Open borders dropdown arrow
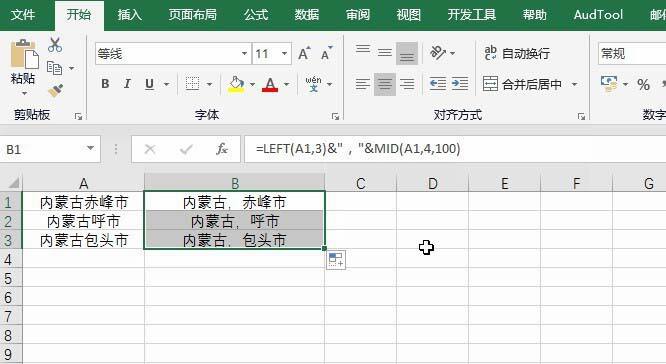The image size is (666, 364). pyautogui.click(x=209, y=84)
